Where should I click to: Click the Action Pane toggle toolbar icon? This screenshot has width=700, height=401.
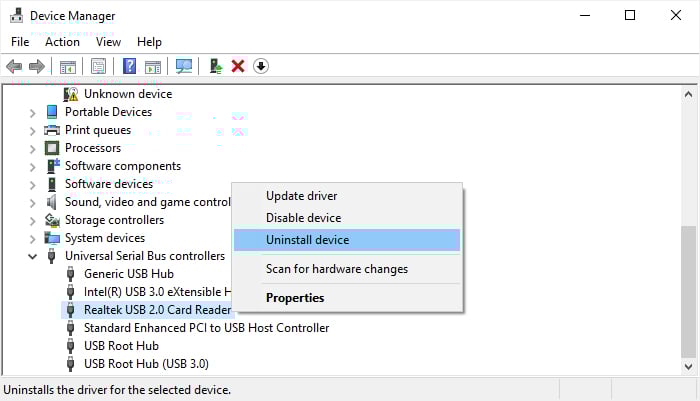(x=153, y=67)
